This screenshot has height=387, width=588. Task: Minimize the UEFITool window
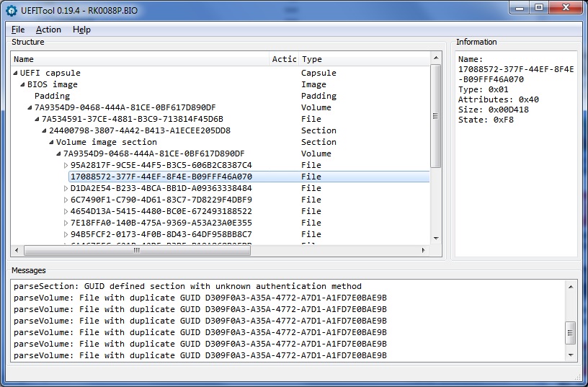pos(520,8)
